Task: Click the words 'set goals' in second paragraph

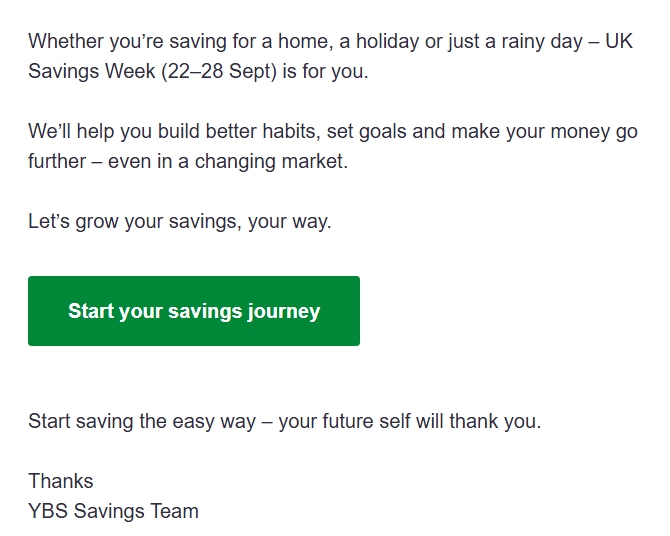Action: pyautogui.click(x=366, y=131)
